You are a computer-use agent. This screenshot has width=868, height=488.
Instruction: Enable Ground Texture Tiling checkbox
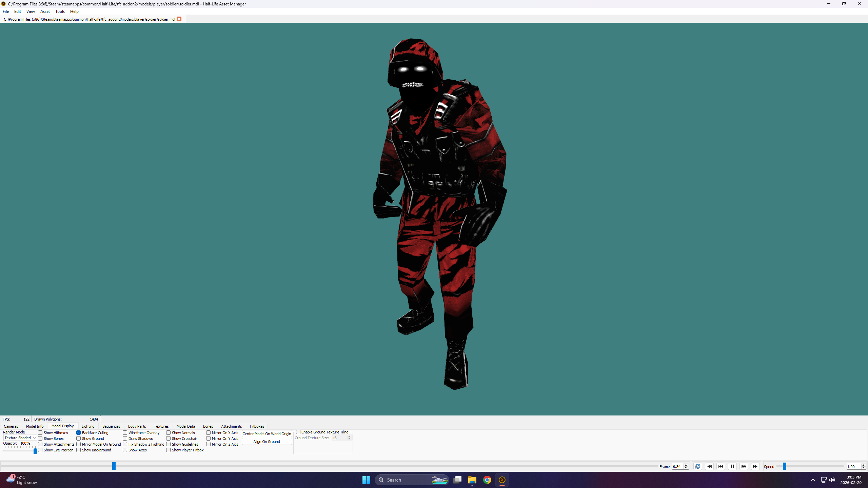tap(298, 432)
